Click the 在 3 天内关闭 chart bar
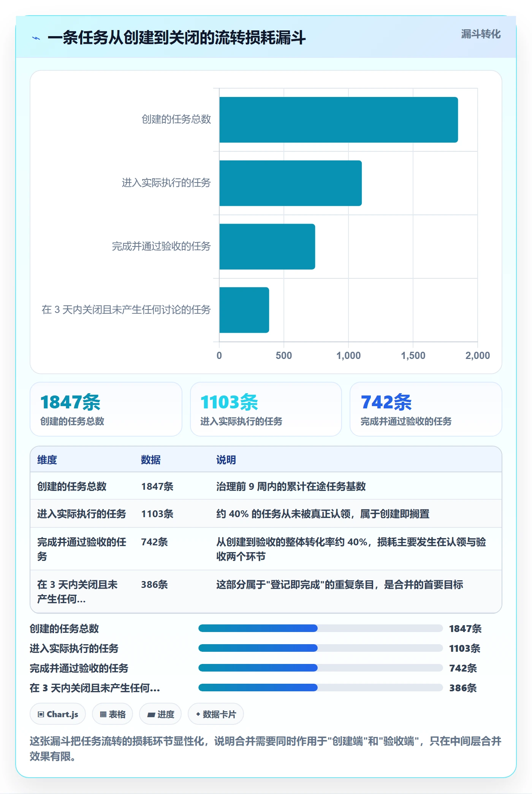Viewport: 532px width, 794px height. point(244,310)
